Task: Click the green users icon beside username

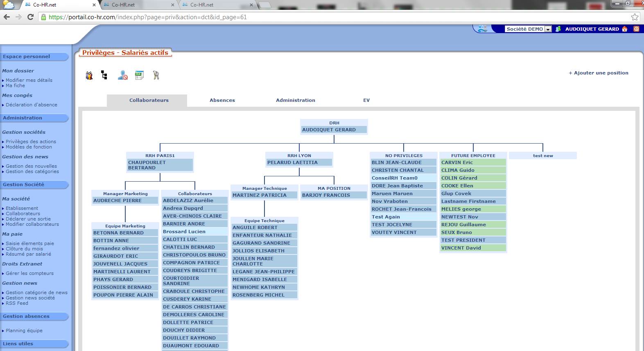Action: 558,29
